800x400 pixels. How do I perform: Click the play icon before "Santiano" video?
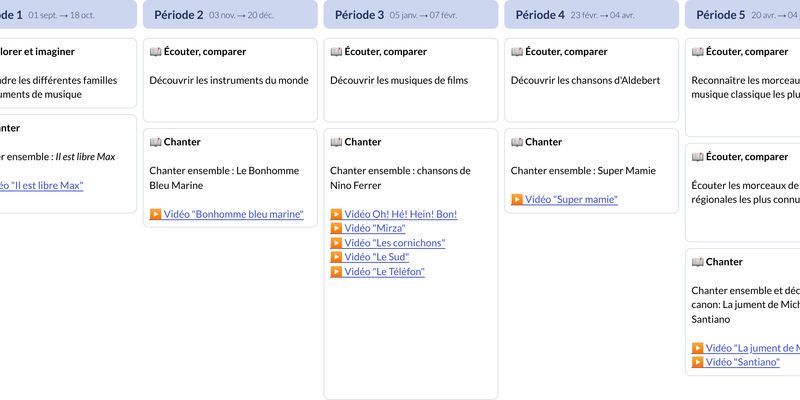(698, 362)
